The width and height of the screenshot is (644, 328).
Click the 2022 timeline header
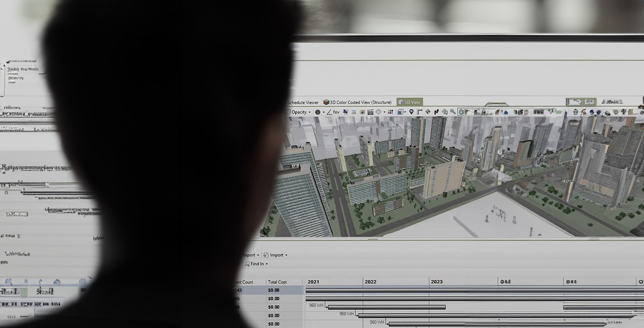click(370, 282)
